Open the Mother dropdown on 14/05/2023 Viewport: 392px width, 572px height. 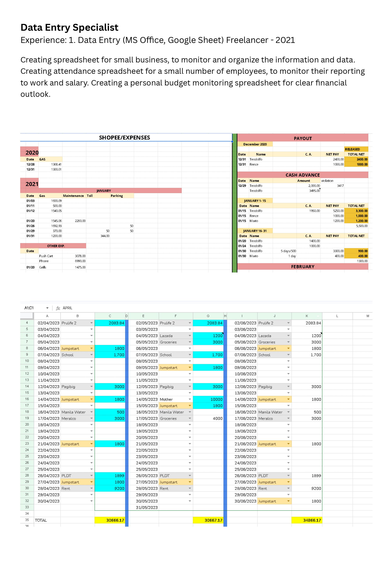tap(190, 399)
